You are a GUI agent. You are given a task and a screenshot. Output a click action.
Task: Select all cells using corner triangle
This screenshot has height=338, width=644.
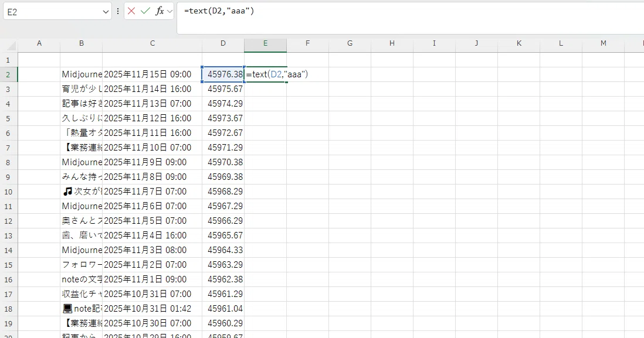(x=12, y=45)
